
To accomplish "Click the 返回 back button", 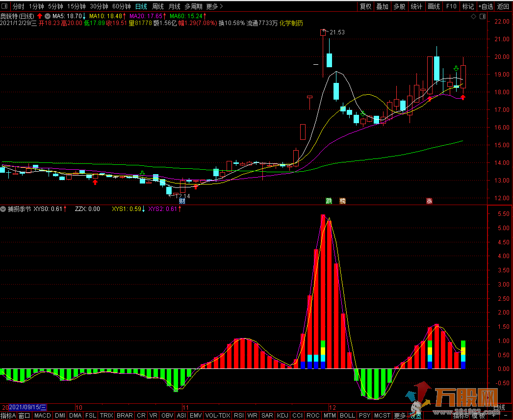I will [x=503, y=6].
